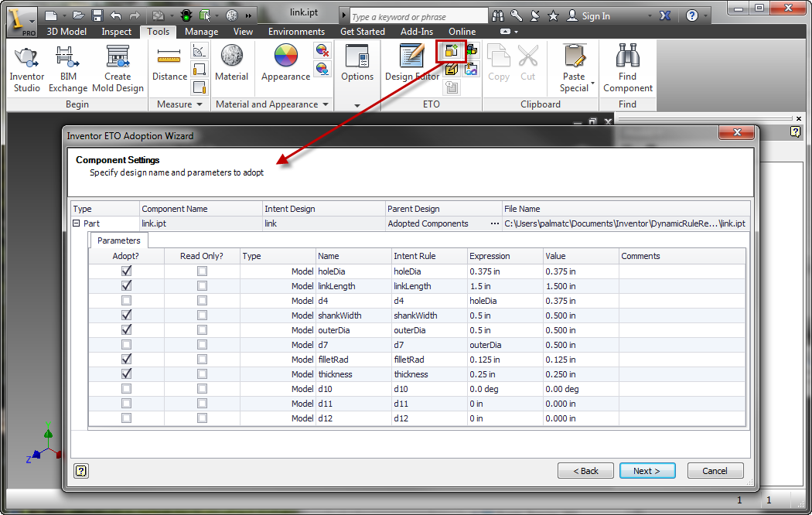Go Back in the Adoption Wizard
This screenshot has height=515, width=812.
click(x=585, y=471)
